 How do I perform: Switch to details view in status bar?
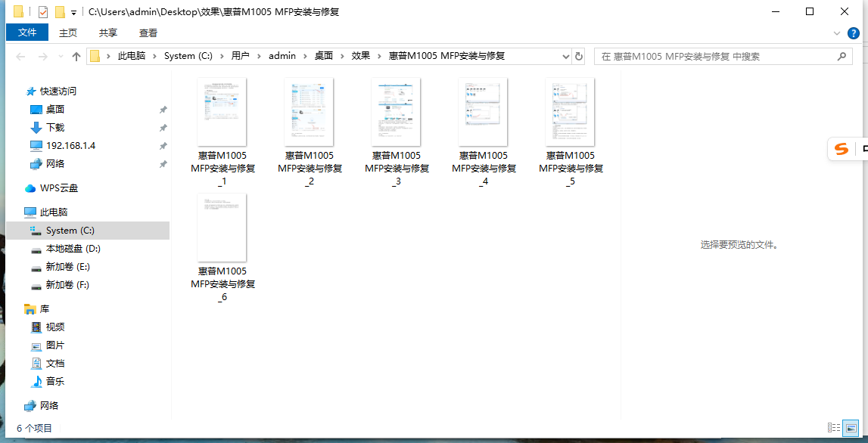pyautogui.click(x=834, y=428)
